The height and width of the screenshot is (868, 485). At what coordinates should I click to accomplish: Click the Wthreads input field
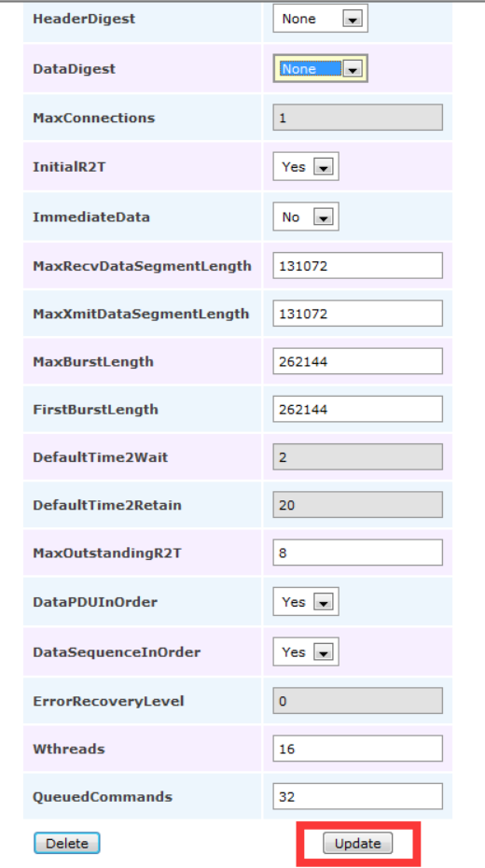pos(358,749)
